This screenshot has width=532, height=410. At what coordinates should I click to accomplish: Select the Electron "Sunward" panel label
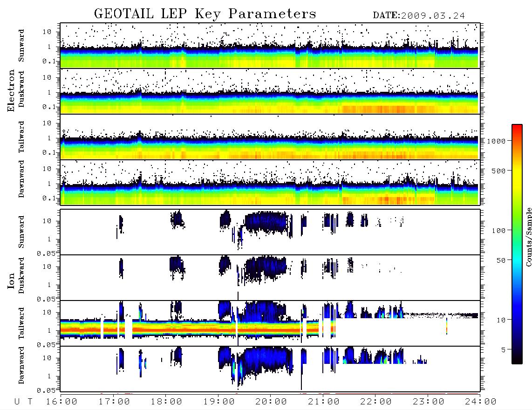(x=21, y=45)
